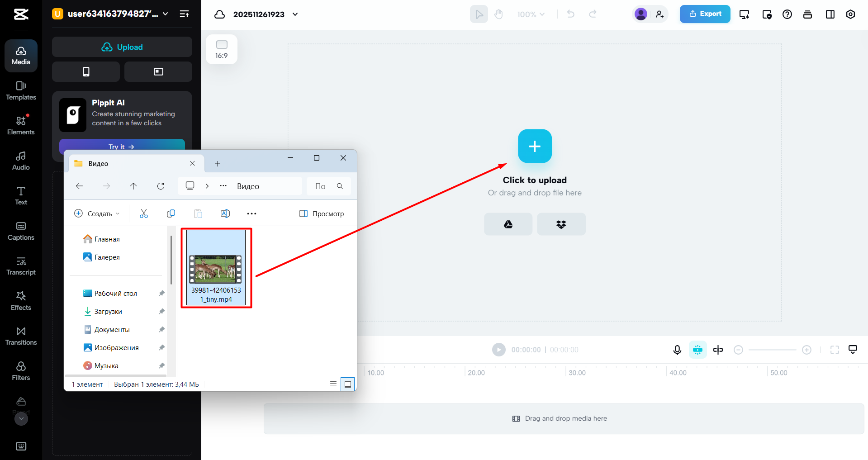Start microphone voiceover recording
Screen dimensions: 868x460
click(x=677, y=350)
